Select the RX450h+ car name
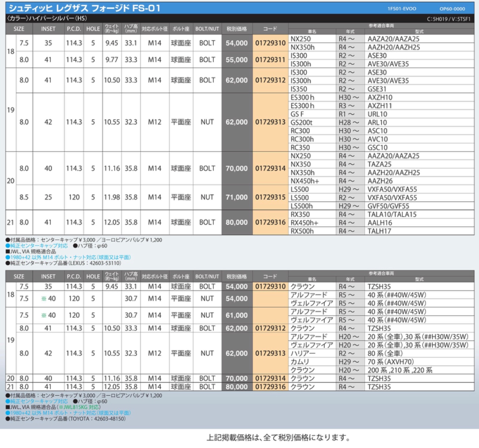 pyautogui.click(x=304, y=223)
